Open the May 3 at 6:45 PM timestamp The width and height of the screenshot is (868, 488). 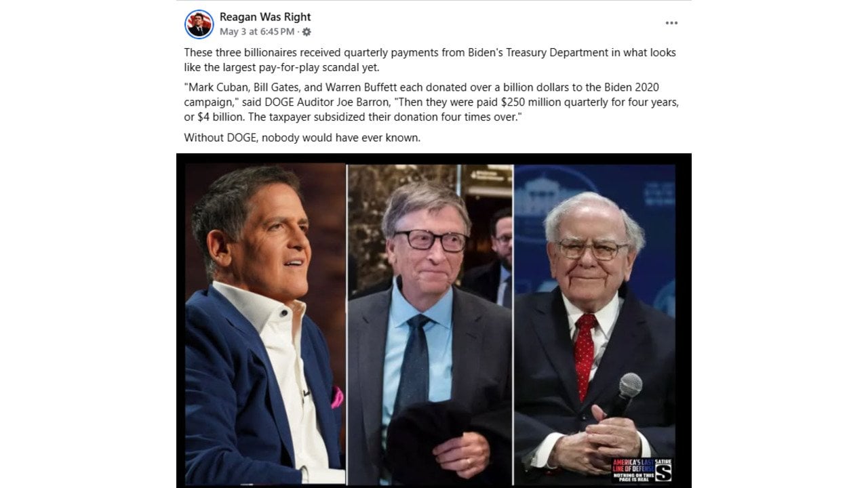[257, 32]
